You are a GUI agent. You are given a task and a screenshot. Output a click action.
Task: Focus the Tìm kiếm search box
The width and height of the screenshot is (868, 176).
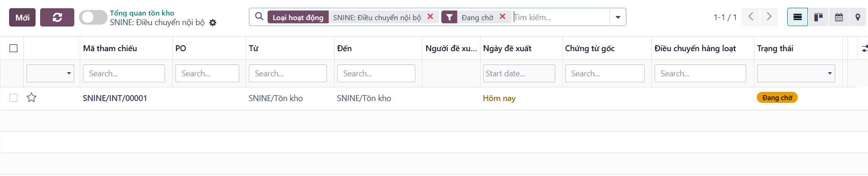[561, 17]
